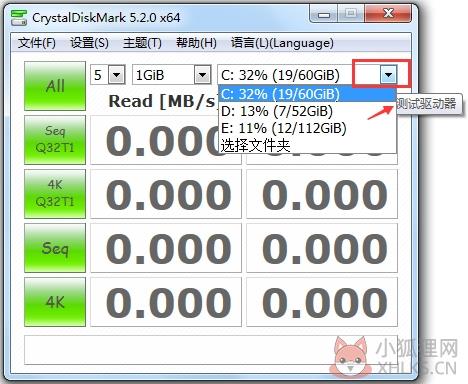The height and width of the screenshot is (384, 468).
Task: Click the 4K Q32T1 write result value
Action: (x=322, y=194)
